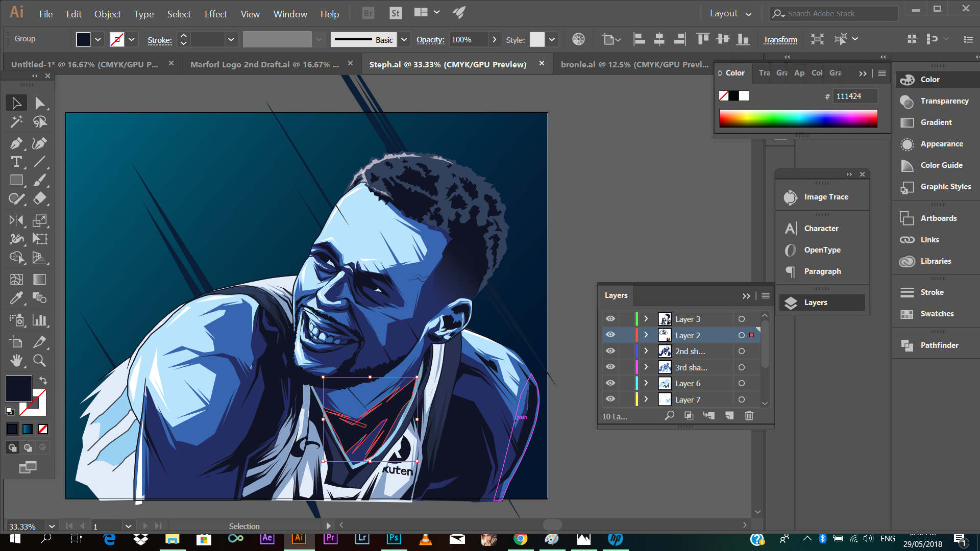Screen dimensions: 980x551
Task: Select the Curvature tool
Action: [40, 143]
